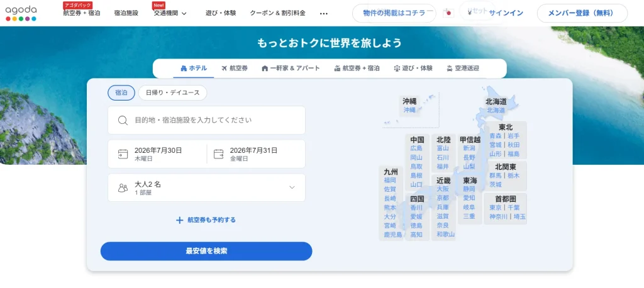The width and height of the screenshot is (644, 288).
Task: Open the yen currency selector
Action: coord(469,13)
